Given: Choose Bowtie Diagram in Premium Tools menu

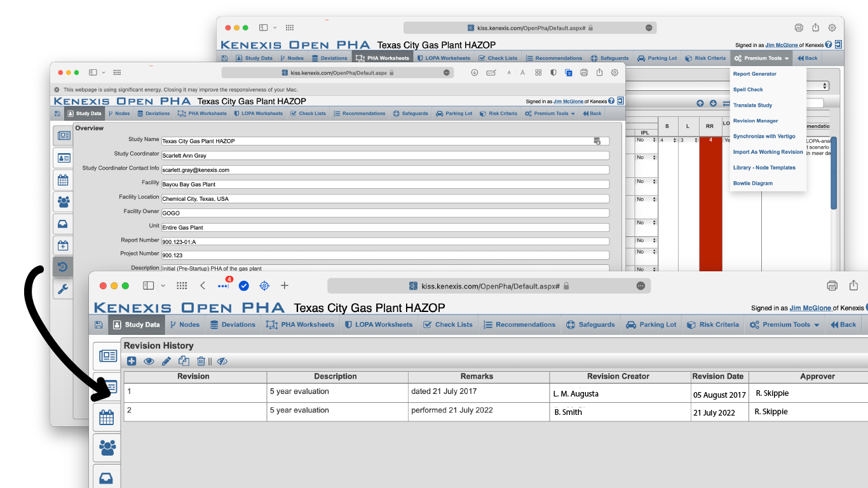Looking at the screenshot, I should (753, 183).
